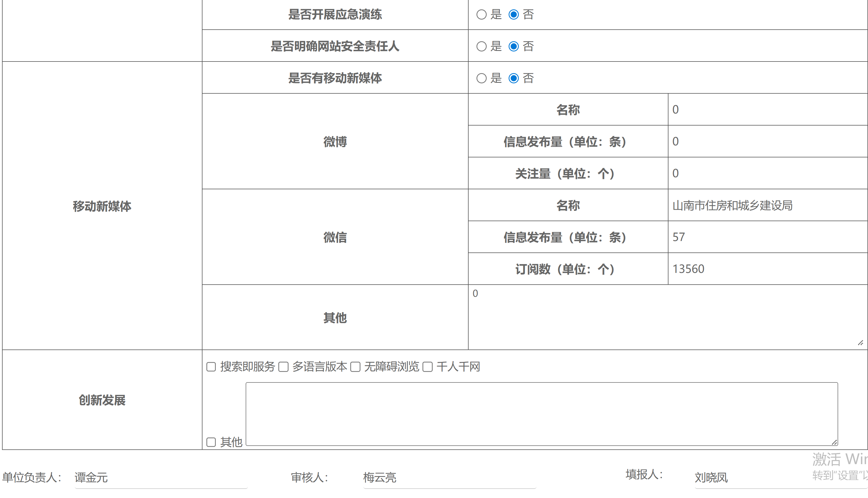
Task: Click the 微信 订阅数 field showing 13560
Action: (767, 269)
